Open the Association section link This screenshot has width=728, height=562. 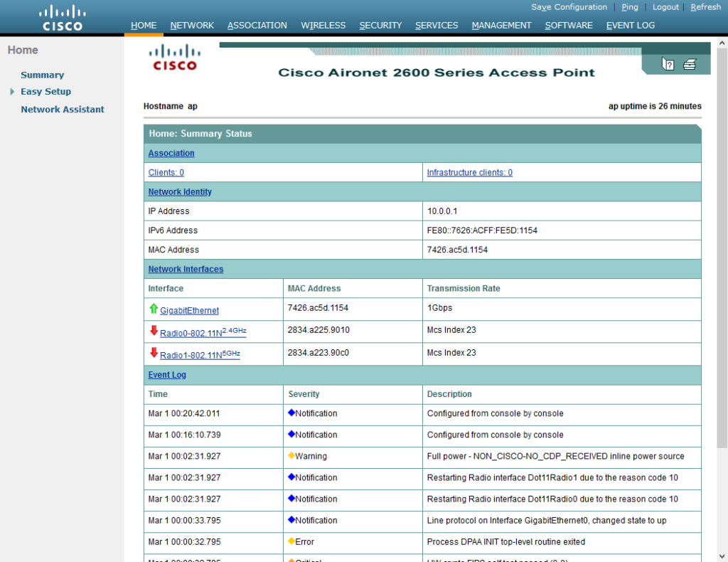tap(171, 153)
